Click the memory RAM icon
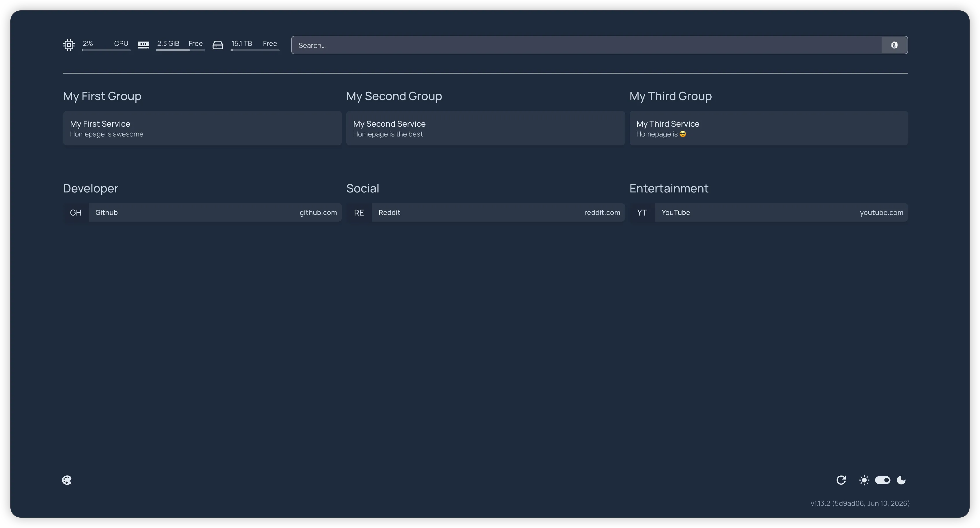 point(143,45)
